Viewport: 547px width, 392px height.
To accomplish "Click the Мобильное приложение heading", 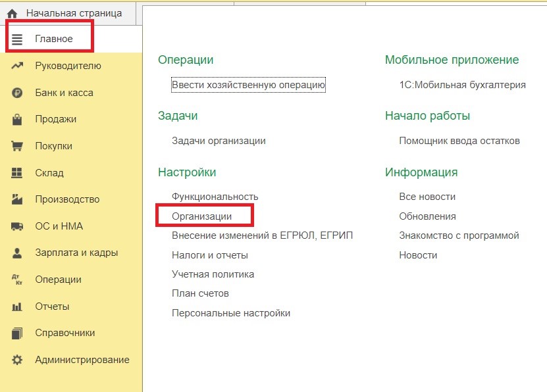I will point(452,60).
